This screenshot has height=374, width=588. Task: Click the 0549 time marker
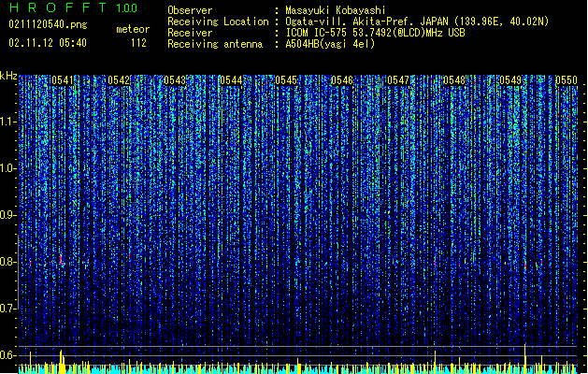click(x=510, y=80)
